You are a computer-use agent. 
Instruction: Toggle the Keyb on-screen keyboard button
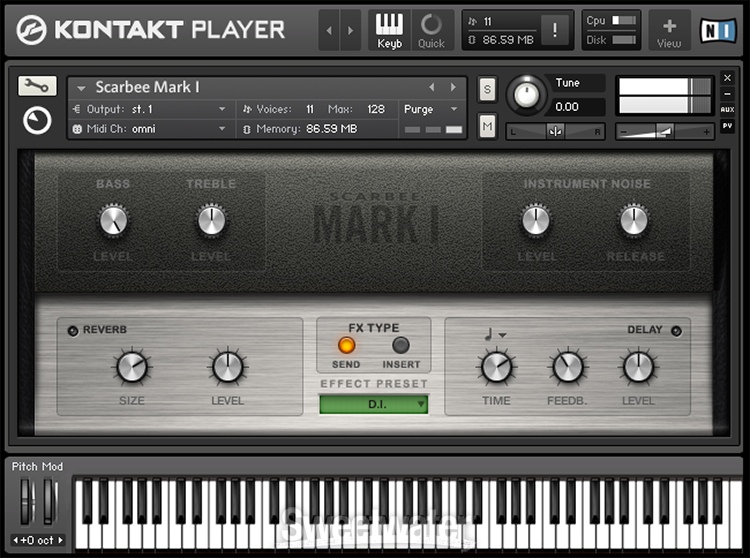(389, 30)
